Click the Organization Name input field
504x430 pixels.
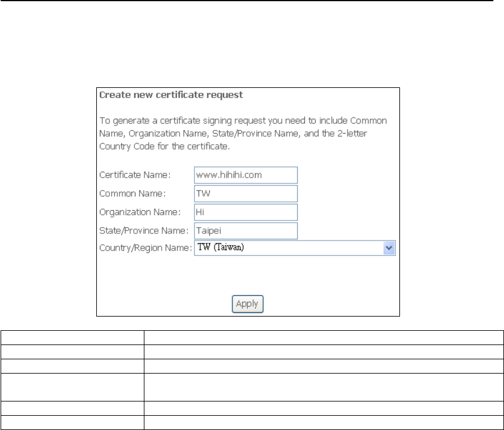pos(246,212)
